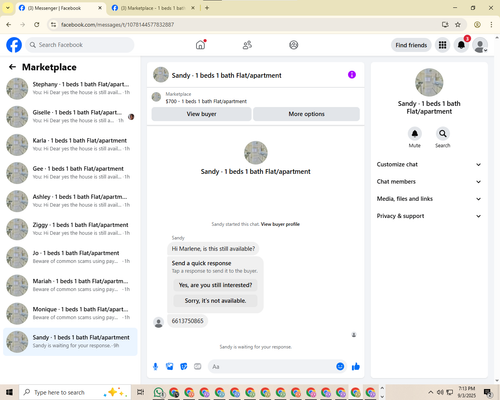500x400 pixels.
Task: Choose a GIF icon
Action: click(x=198, y=367)
